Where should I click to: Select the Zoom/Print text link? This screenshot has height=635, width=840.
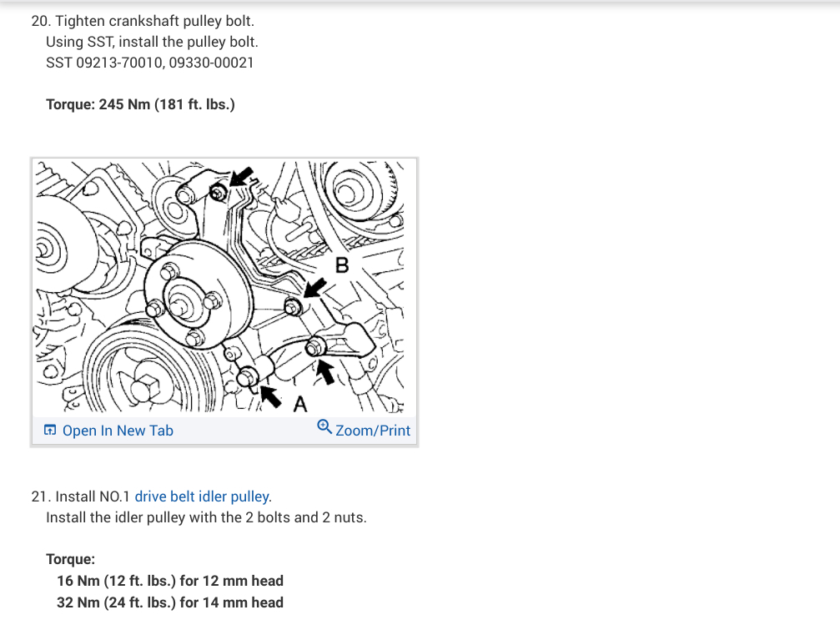tap(373, 431)
